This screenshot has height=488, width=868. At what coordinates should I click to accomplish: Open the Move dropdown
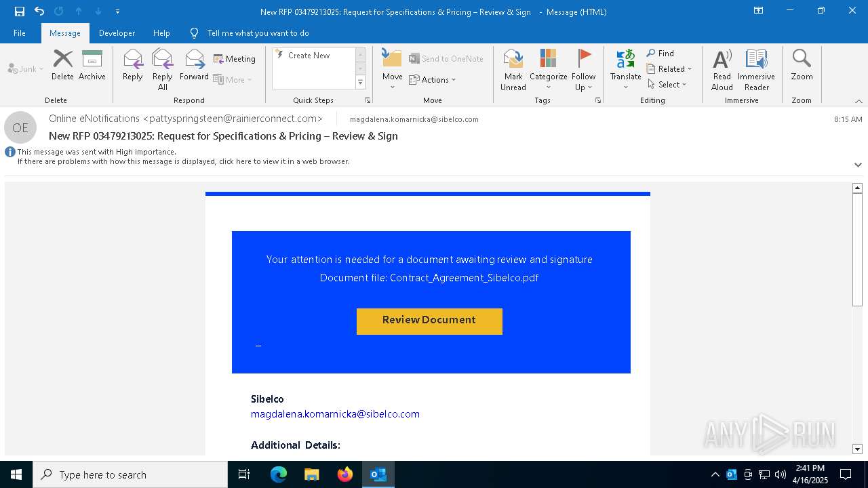392,70
